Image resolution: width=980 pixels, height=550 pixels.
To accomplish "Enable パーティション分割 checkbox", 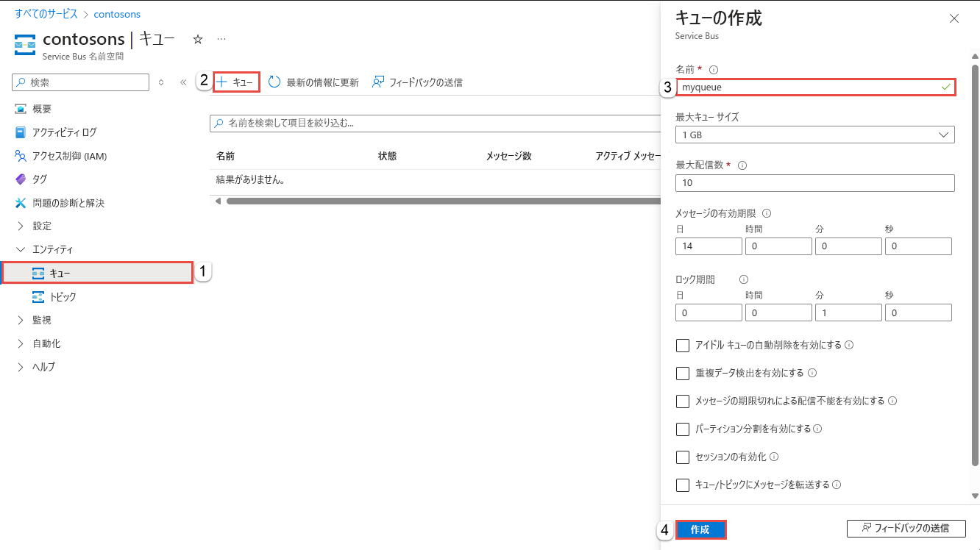I will coord(683,429).
